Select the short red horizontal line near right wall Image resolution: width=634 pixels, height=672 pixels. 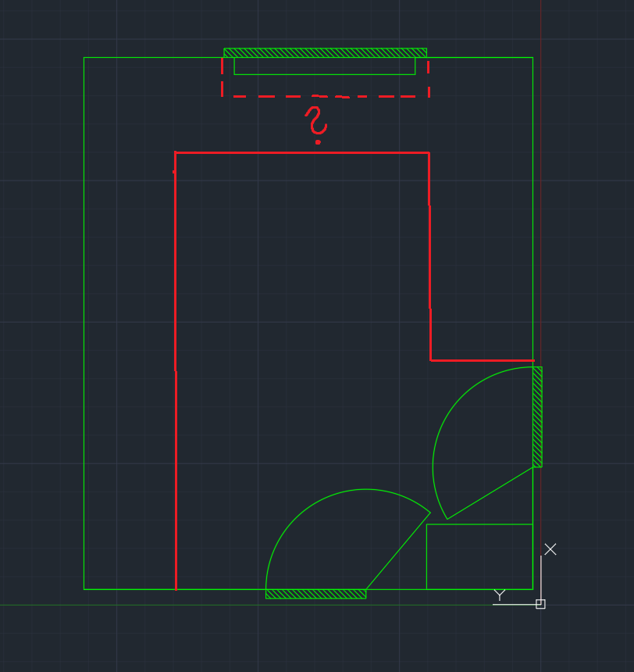point(481,360)
